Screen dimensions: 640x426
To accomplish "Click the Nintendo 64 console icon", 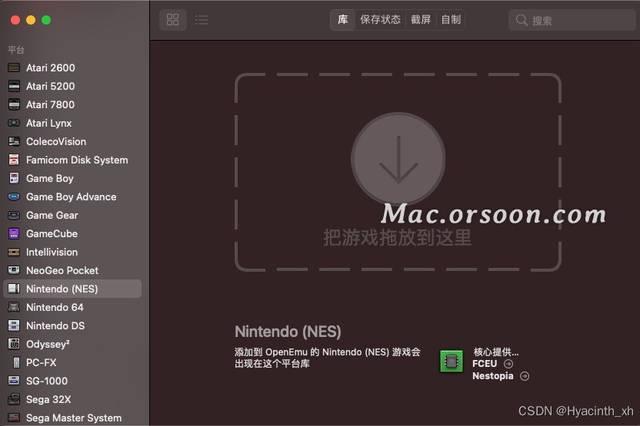I will click(x=14, y=307).
